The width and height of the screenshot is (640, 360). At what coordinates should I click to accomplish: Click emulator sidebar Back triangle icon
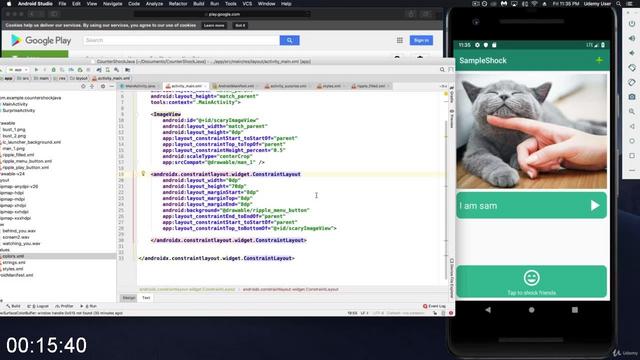click(x=631, y=126)
